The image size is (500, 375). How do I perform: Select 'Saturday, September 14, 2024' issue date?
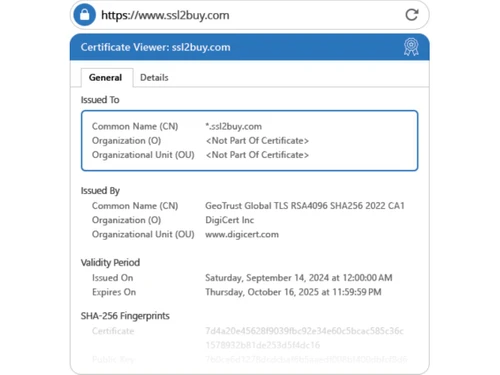tap(267, 278)
